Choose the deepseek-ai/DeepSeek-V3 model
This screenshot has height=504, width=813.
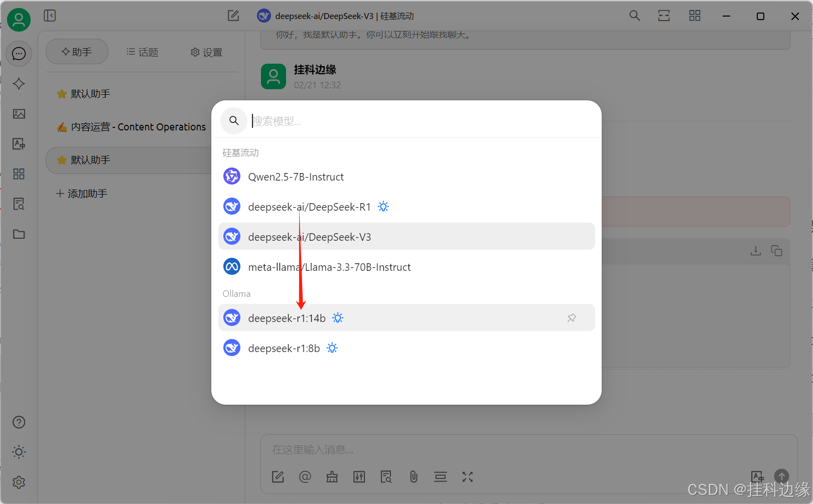[406, 236]
